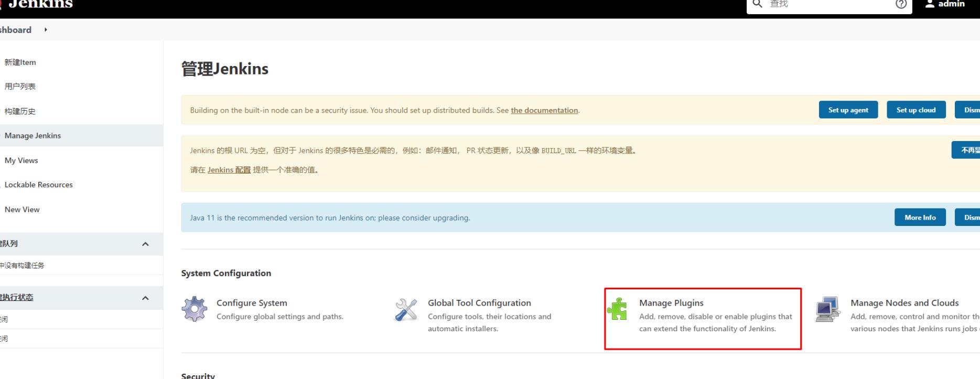
Task: Click the 管理Jenkins page heading
Action: click(225, 69)
